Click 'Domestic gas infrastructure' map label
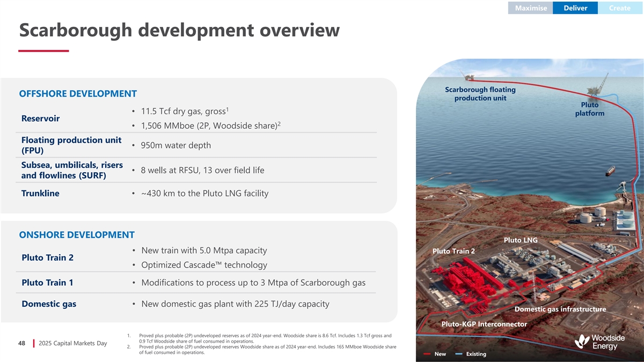The width and height of the screenshot is (644, 362). tap(560, 309)
